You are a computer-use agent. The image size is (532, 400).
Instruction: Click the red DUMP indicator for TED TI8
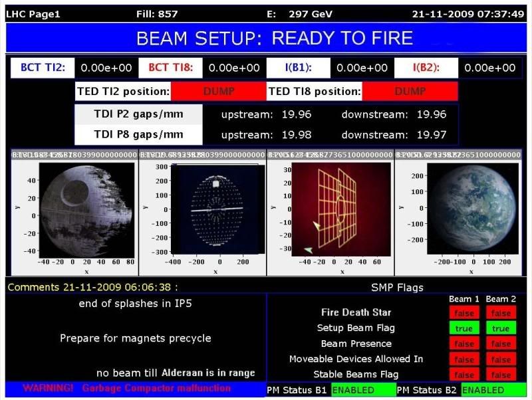[410, 91]
